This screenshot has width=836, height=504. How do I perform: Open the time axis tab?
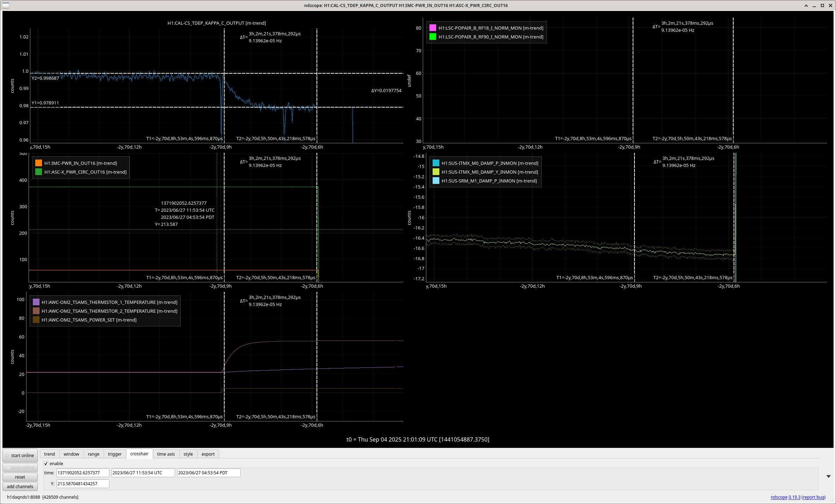166,454
